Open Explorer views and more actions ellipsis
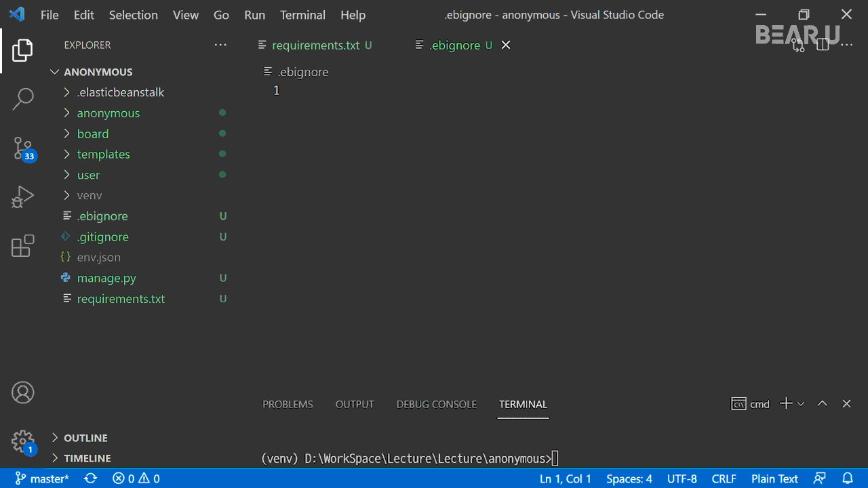The image size is (868, 488). click(220, 45)
